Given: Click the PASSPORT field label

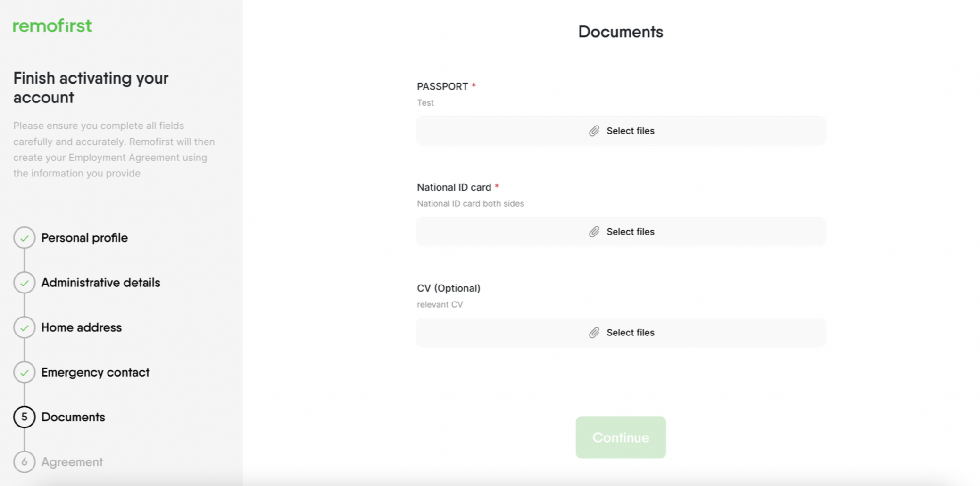Looking at the screenshot, I should coord(442,86).
